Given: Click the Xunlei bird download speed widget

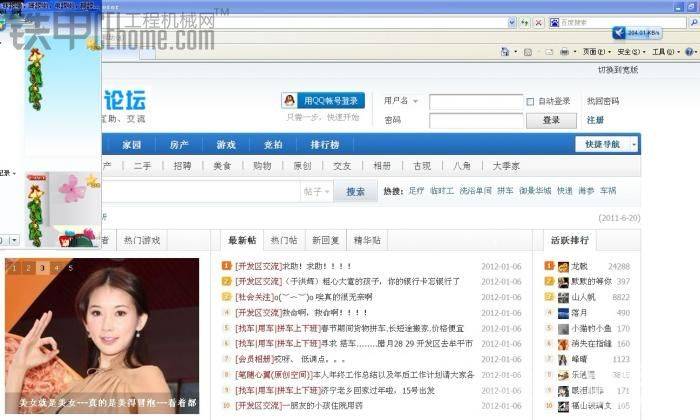Looking at the screenshot, I should pyautogui.click(x=637, y=33).
